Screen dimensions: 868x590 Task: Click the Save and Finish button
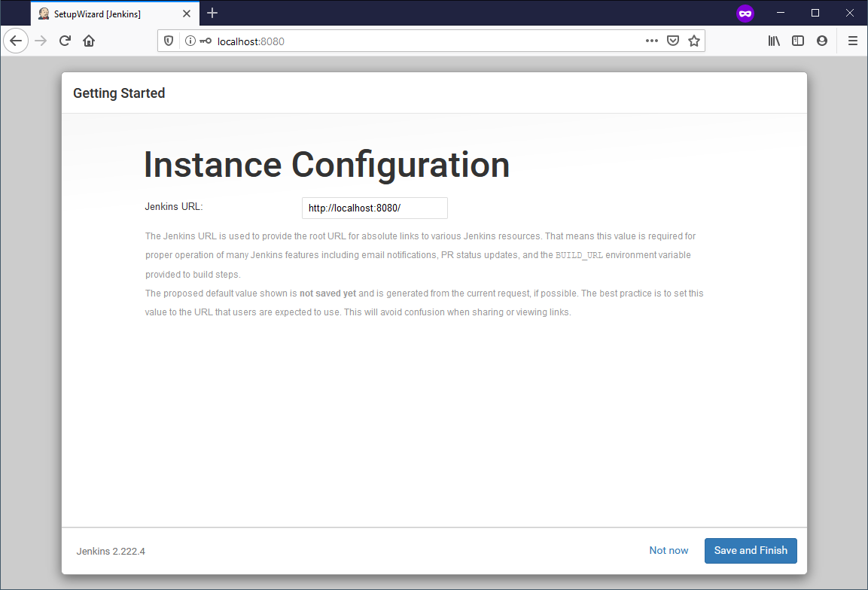coord(751,550)
